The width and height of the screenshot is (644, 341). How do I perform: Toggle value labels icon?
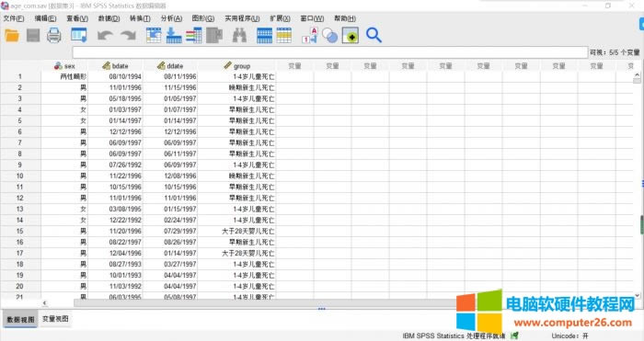tap(310, 36)
